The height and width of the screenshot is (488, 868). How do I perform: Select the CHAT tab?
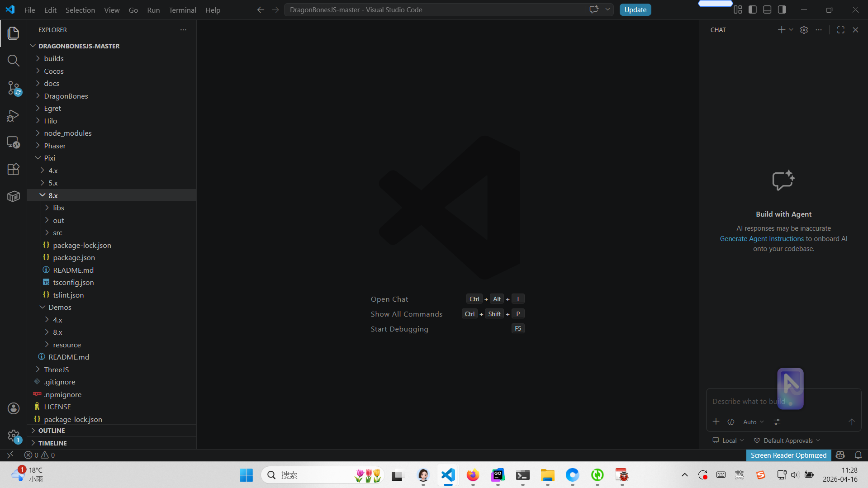(x=718, y=30)
